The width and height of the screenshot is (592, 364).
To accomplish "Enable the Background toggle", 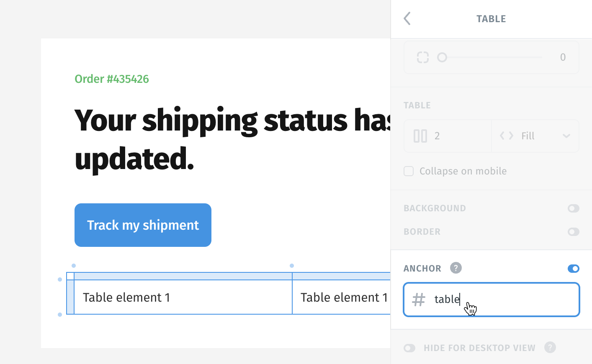I will [x=573, y=208].
